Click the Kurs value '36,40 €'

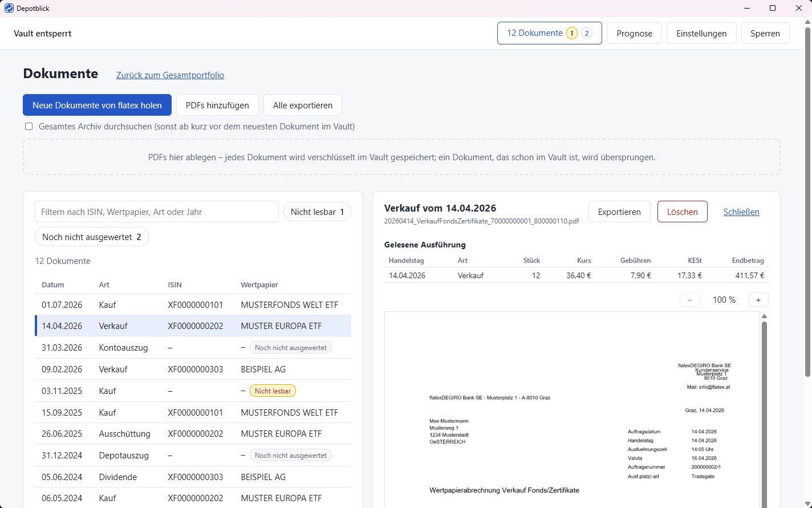click(579, 275)
